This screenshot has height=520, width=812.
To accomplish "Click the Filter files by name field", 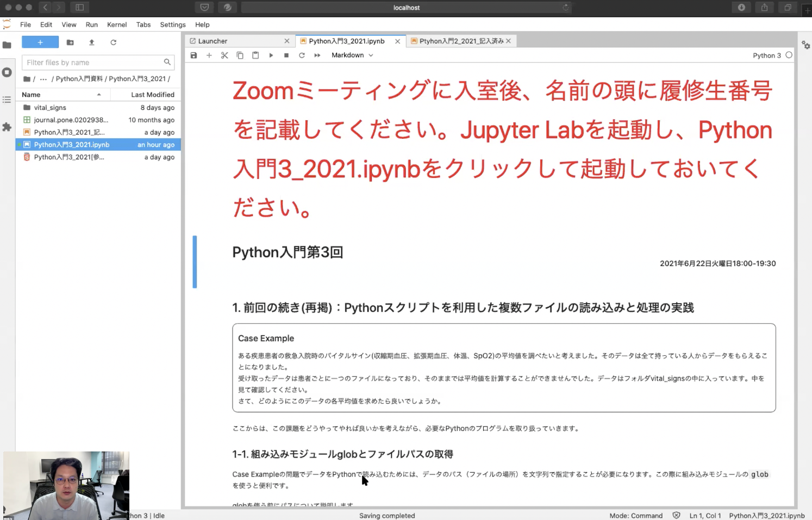I will pos(98,63).
